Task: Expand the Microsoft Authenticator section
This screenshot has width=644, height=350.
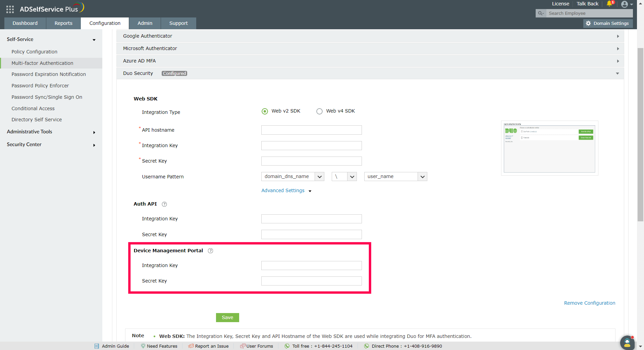Action: [370, 48]
